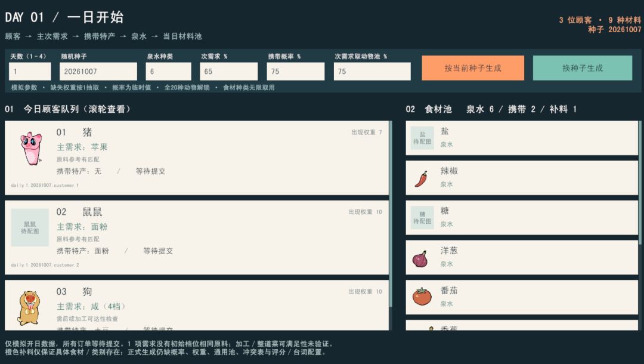Generate with new seed 换种子生成
The height and width of the screenshot is (364, 644).
pyautogui.click(x=583, y=68)
